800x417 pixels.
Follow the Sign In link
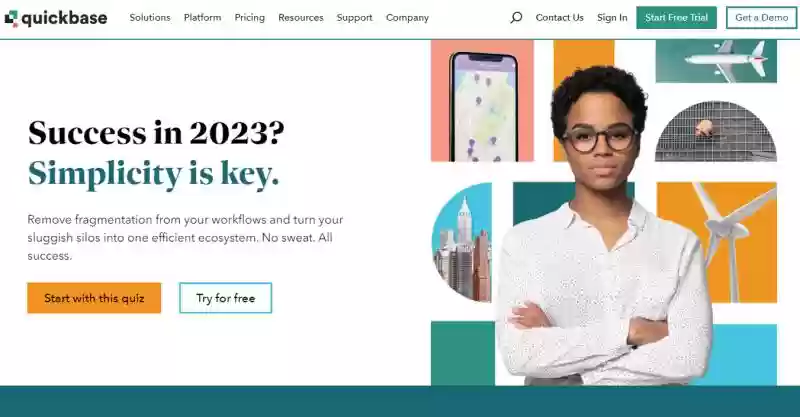click(x=612, y=17)
